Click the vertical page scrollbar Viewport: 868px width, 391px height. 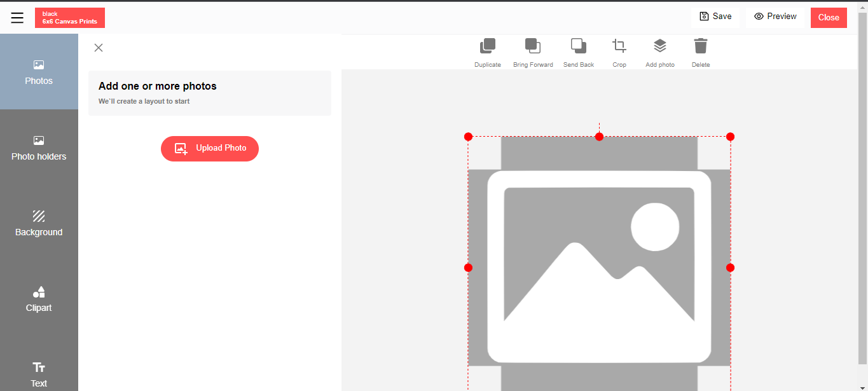coord(862,188)
